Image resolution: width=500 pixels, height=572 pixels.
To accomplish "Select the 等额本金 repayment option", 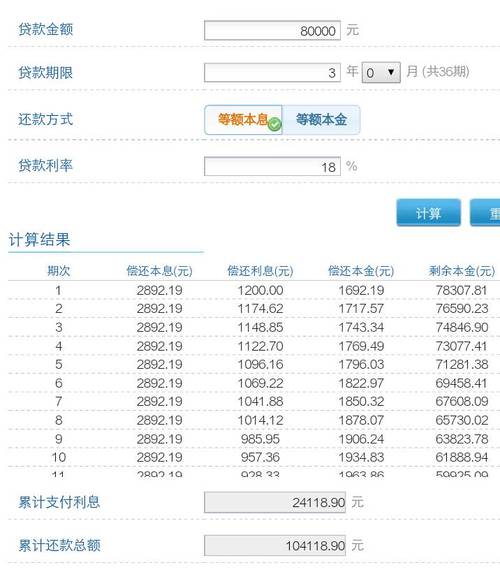I will tap(321, 120).
